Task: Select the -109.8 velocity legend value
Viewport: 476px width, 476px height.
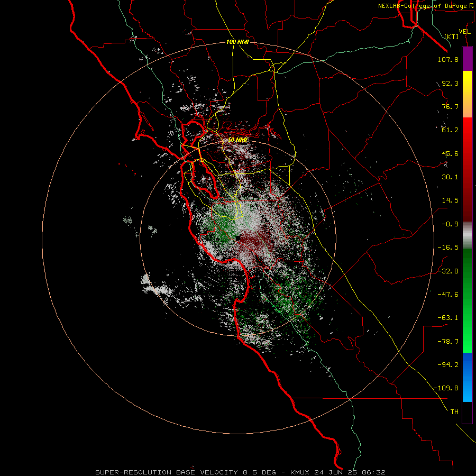Action: coord(446,388)
